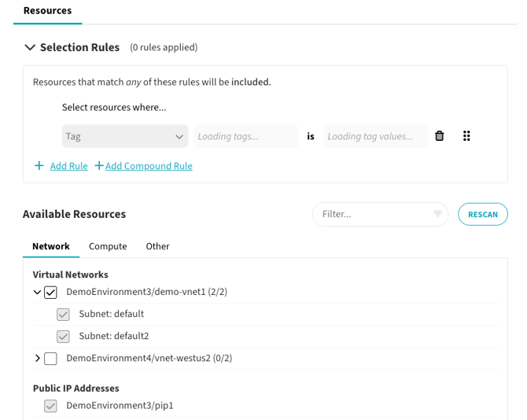
Task: Click the plus icon beside Add Rule
Action: [x=39, y=166]
